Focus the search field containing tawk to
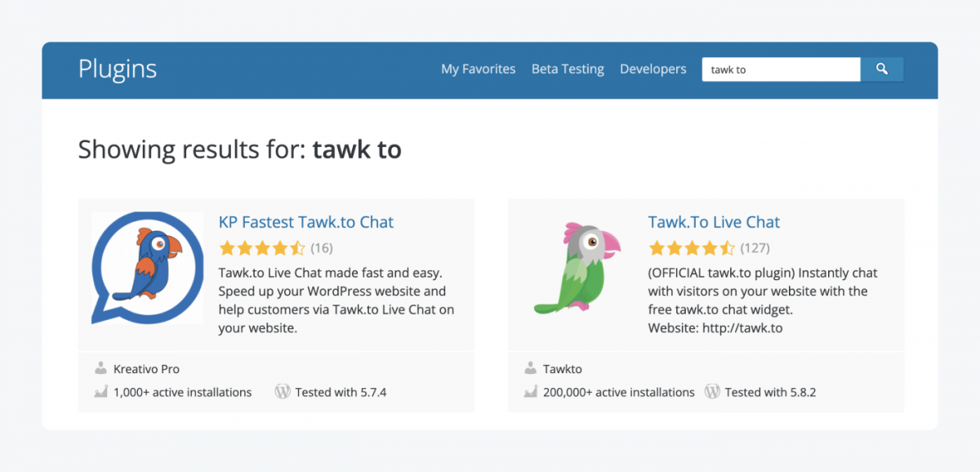Viewport: 980px width, 472px height. 781,69
